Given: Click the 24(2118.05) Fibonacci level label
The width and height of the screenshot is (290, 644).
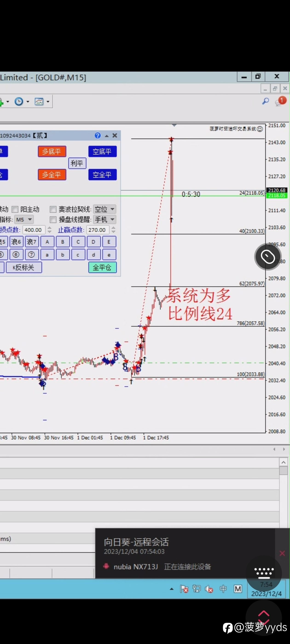Looking at the screenshot, I should (x=252, y=193).
